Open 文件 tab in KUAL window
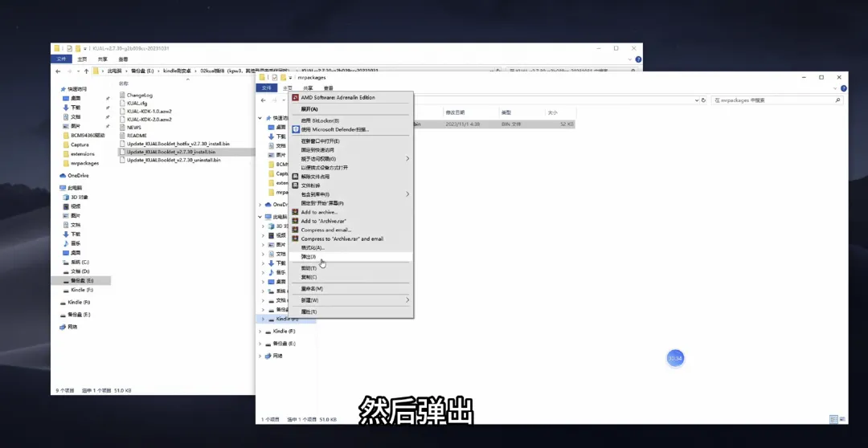The image size is (868, 448). (x=61, y=59)
